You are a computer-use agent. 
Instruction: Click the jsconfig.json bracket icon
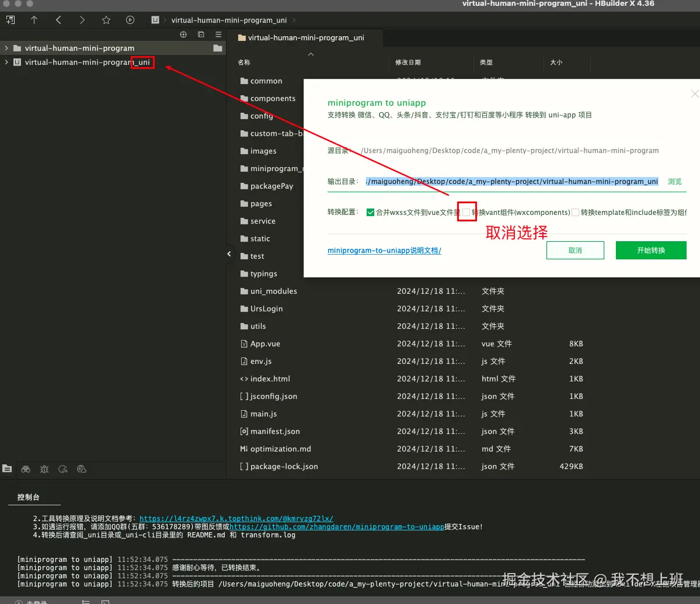point(244,396)
